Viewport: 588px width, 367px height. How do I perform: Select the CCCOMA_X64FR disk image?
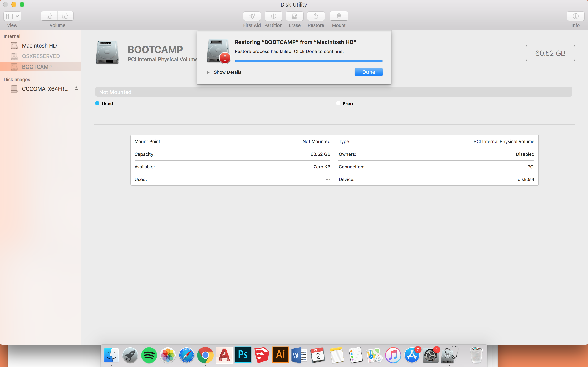(x=45, y=89)
